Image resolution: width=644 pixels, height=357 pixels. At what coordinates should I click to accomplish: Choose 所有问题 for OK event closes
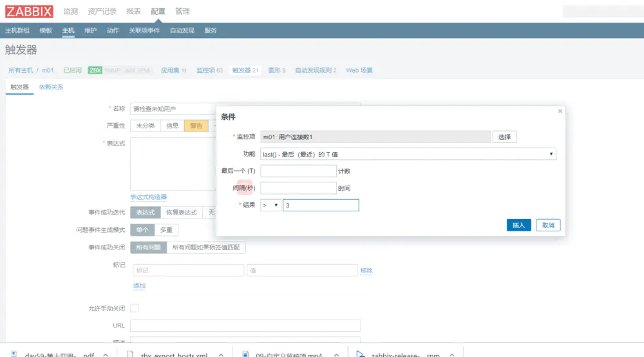pos(148,247)
